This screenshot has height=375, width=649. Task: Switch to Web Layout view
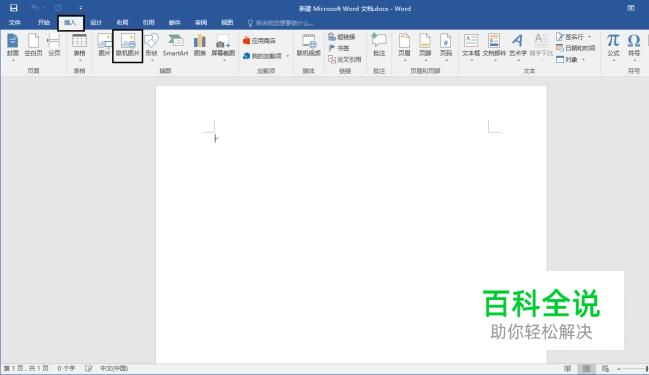[605, 368]
